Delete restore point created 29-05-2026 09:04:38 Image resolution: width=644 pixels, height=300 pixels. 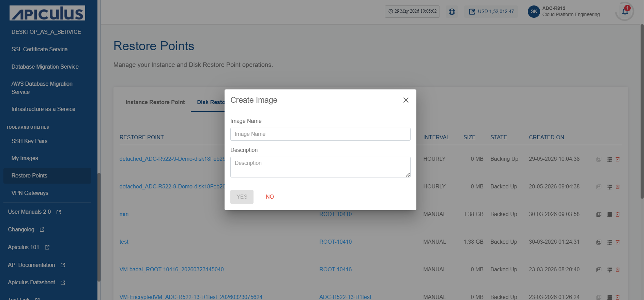click(618, 187)
